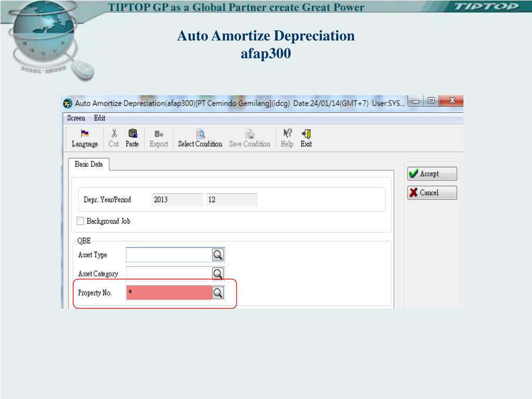
Task: Open Asset Type lookup magnifier
Action: pyautogui.click(x=218, y=255)
